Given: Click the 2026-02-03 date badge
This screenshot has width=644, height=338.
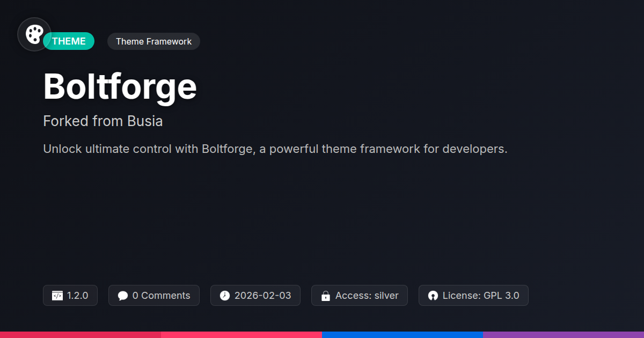Looking at the screenshot, I should (255, 296).
